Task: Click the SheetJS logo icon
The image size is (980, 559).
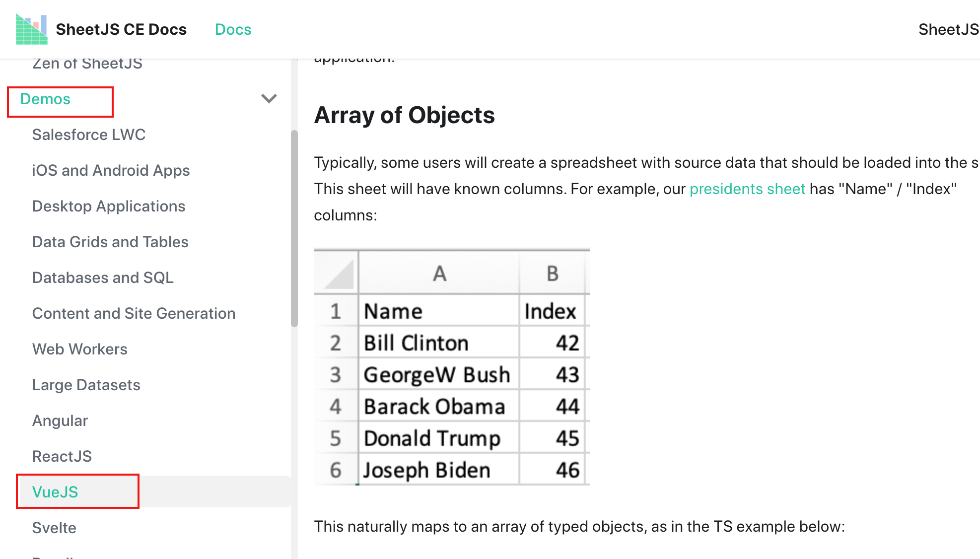Action: click(31, 28)
